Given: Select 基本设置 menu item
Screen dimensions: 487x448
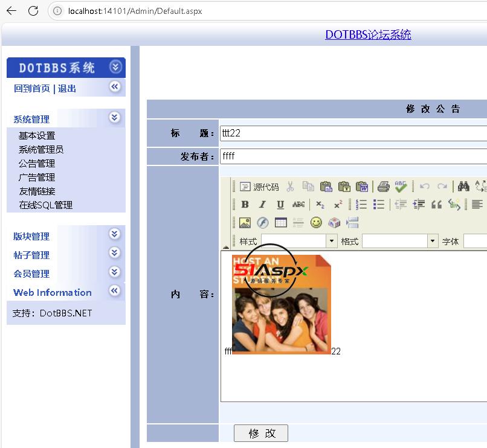Looking at the screenshot, I should [37, 135].
